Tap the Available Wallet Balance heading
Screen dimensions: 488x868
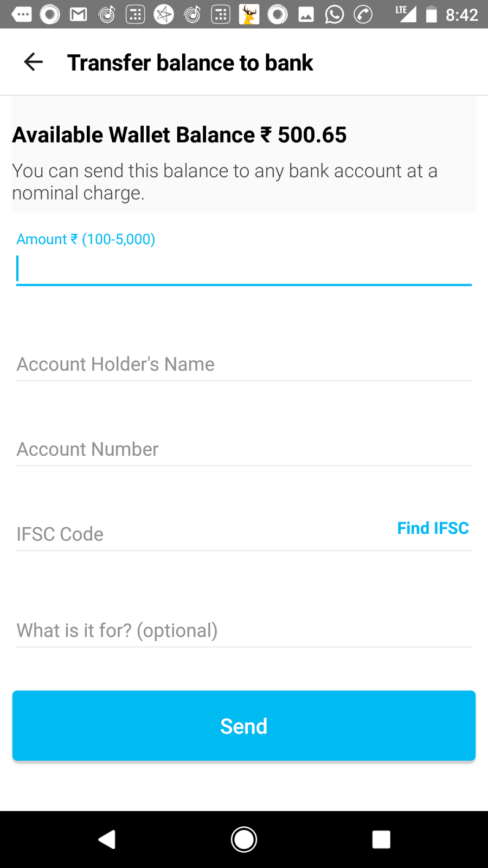click(x=179, y=135)
